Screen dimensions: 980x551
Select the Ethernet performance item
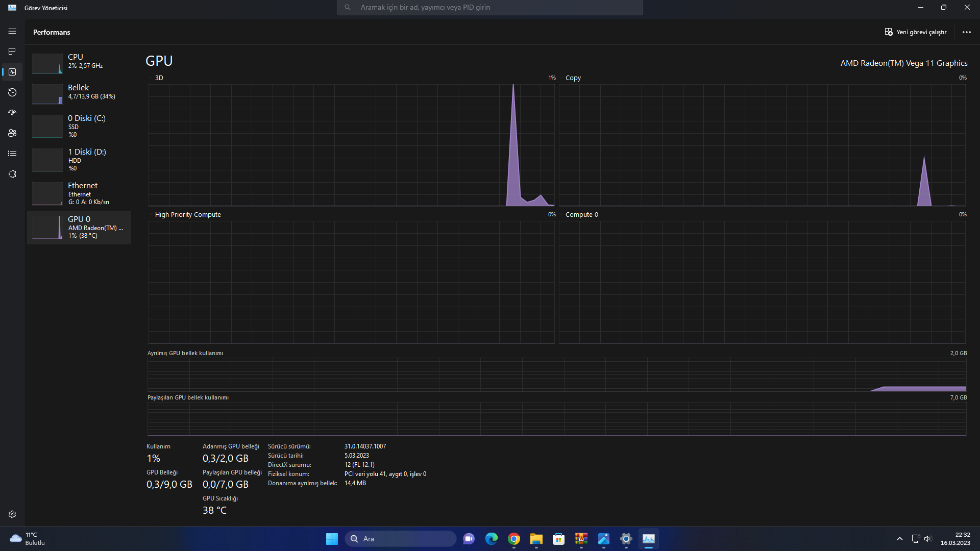click(x=79, y=193)
